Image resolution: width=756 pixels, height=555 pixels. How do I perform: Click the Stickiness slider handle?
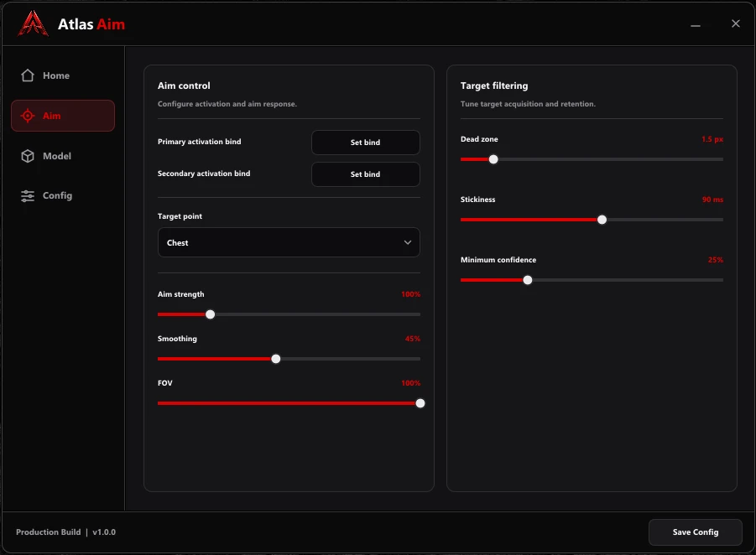602,220
